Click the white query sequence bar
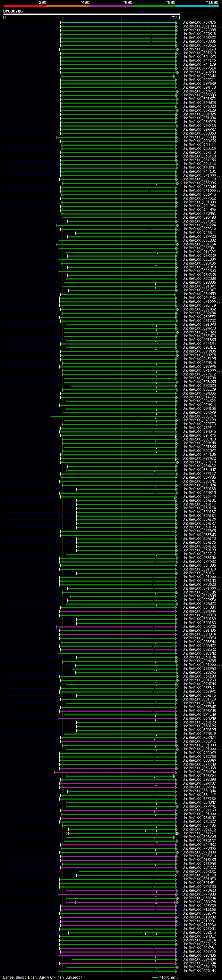The image size is (222, 980). coord(92,15)
